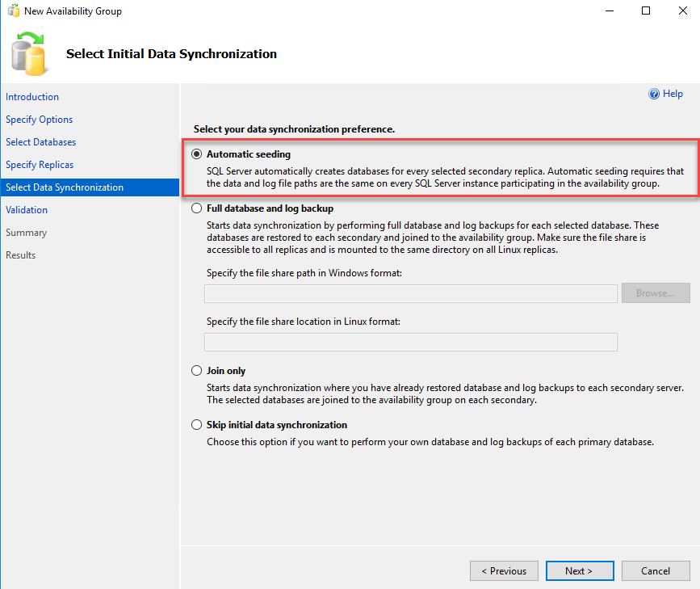Jump to the Validation step

click(x=27, y=210)
